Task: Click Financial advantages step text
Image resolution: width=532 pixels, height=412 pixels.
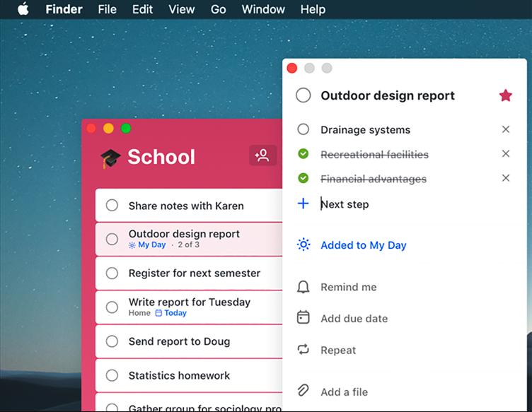Action: point(374,179)
